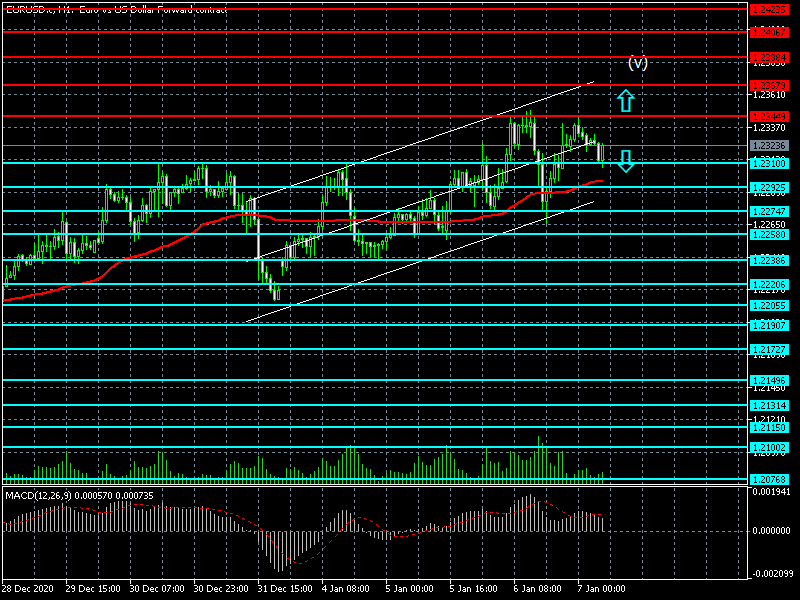Screen dimensions: 800x600
Task: Click the 1.21727 cyan price tag
Action: coord(768,349)
